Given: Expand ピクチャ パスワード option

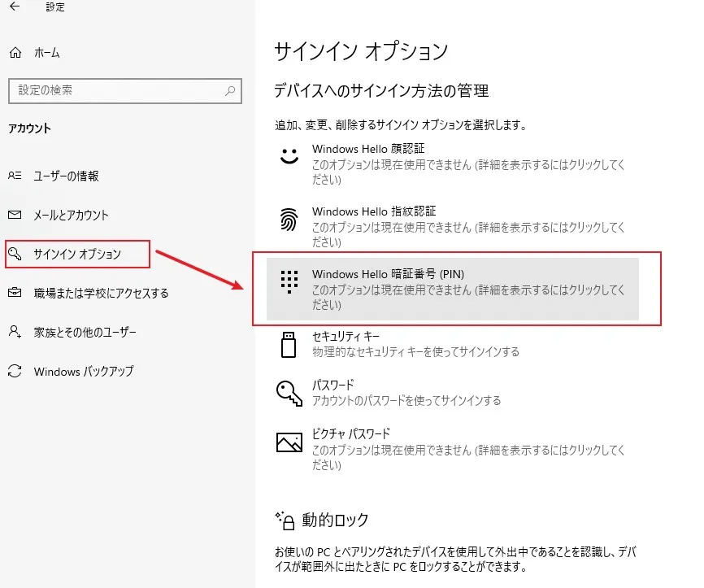Looking at the screenshot, I should (453, 449).
